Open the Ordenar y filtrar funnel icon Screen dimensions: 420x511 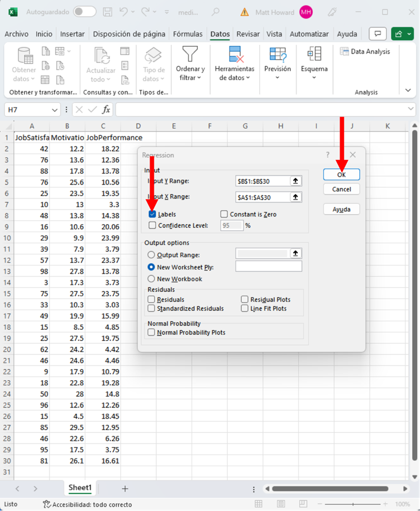(190, 55)
